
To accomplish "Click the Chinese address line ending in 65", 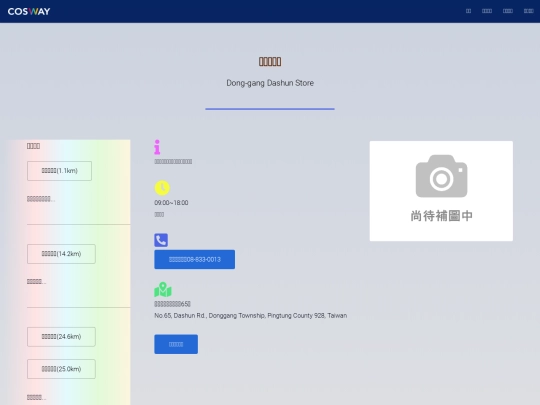I will coord(172,304).
